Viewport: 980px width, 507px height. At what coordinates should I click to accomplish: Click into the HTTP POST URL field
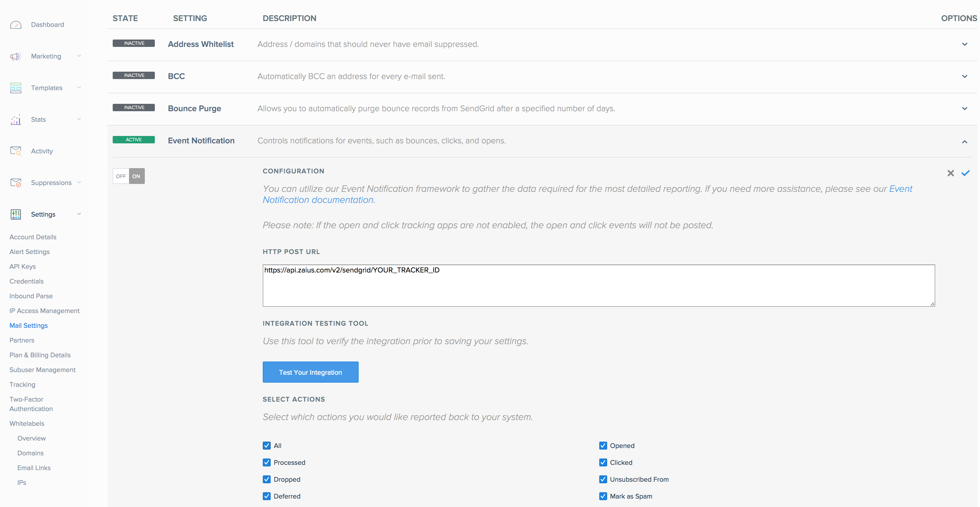598,285
